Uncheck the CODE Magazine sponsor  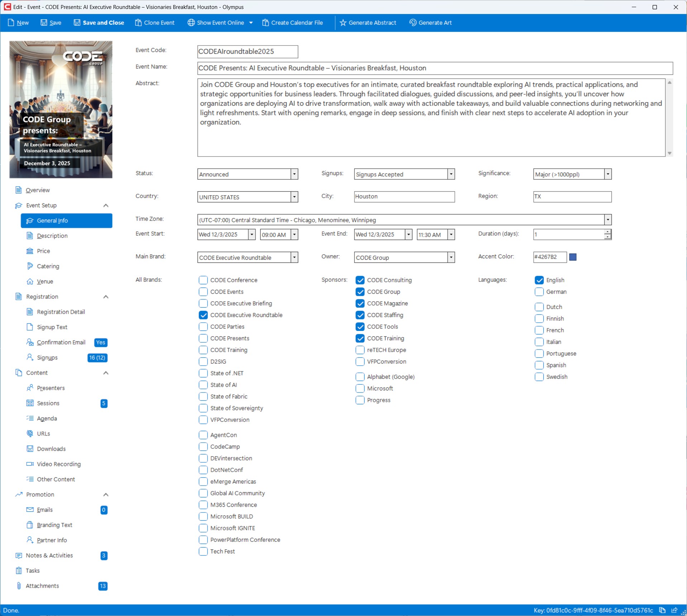coord(360,303)
